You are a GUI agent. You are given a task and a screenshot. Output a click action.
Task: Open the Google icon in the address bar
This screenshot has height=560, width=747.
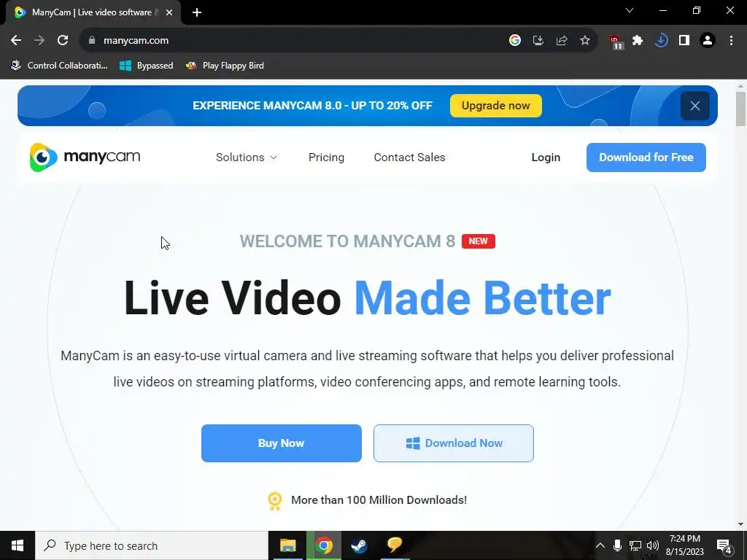pyautogui.click(x=515, y=41)
